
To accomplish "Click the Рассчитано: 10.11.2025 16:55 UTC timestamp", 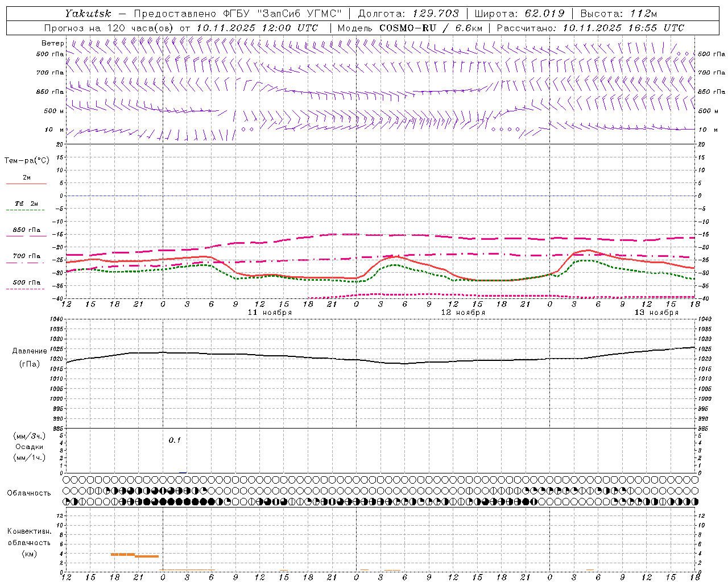I will coord(590,28).
